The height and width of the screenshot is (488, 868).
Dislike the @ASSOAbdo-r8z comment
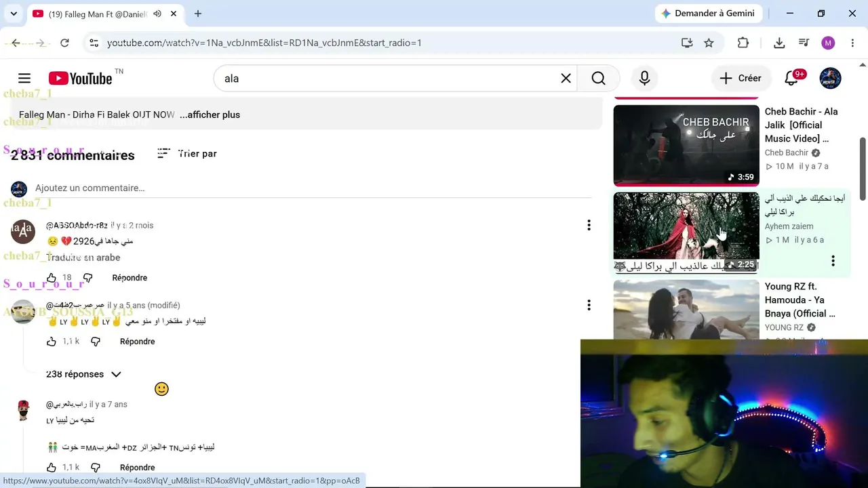(87, 278)
